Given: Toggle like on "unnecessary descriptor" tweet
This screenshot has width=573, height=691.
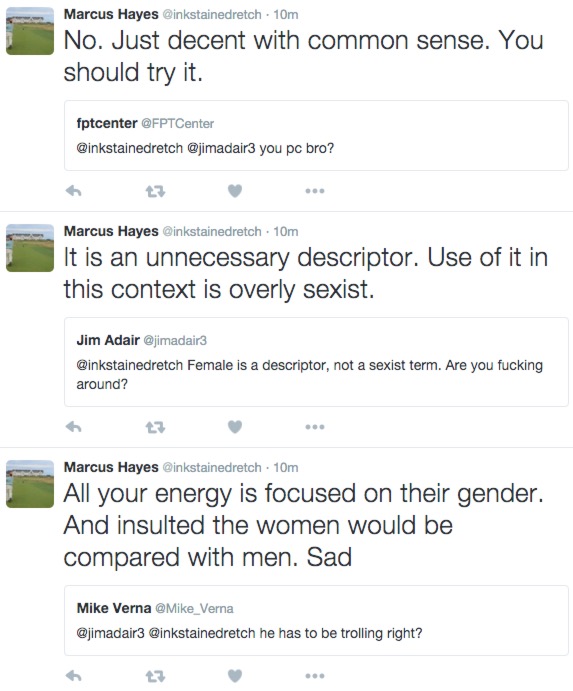Looking at the screenshot, I should (x=235, y=427).
